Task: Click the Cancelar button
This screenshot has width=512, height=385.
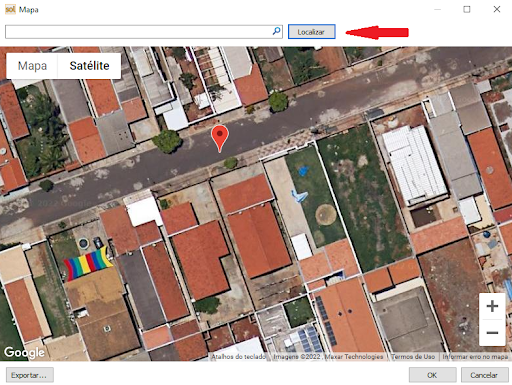Action: [x=484, y=375]
